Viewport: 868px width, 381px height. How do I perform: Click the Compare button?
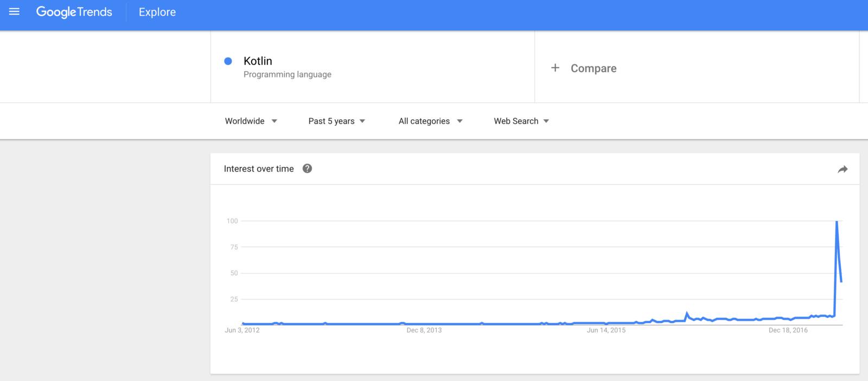coord(593,68)
